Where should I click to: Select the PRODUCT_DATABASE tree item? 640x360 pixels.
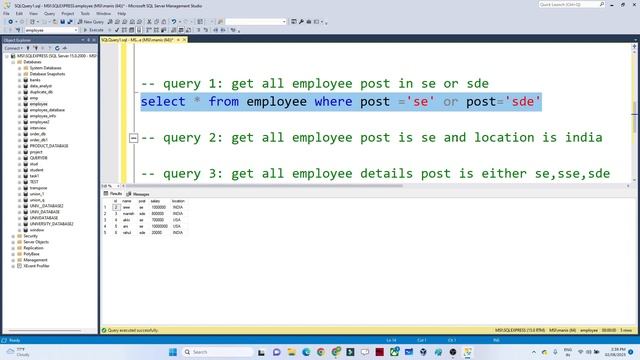[x=49, y=146]
